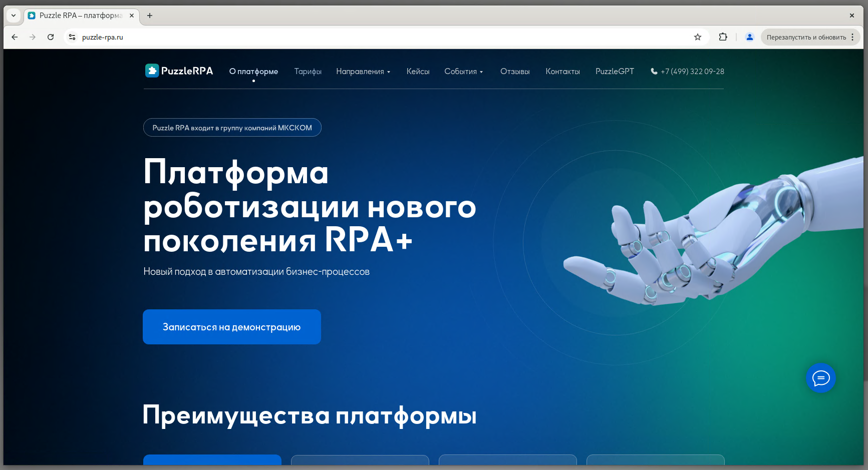Click the browser forward arrow
The height and width of the screenshot is (470, 868).
pyautogui.click(x=33, y=37)
